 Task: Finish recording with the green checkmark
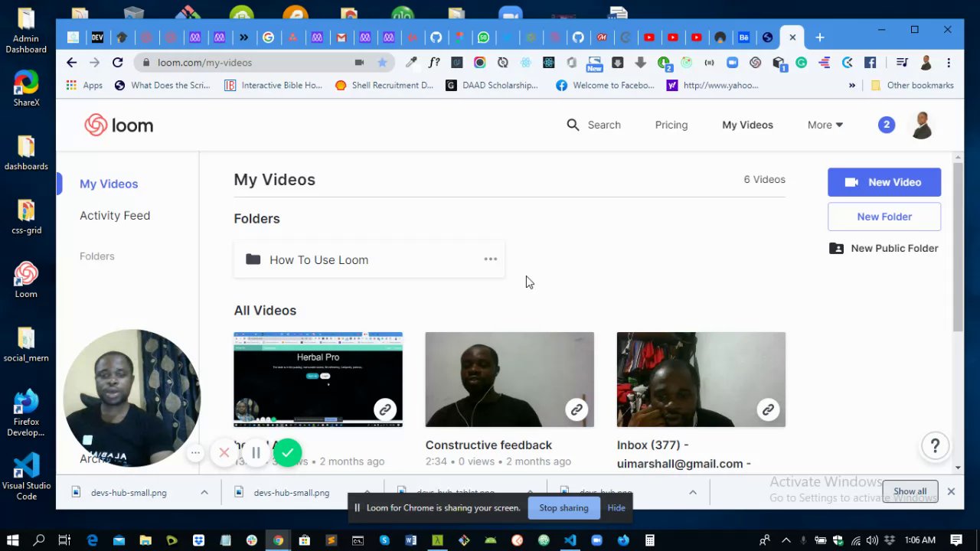pos(287,453)
